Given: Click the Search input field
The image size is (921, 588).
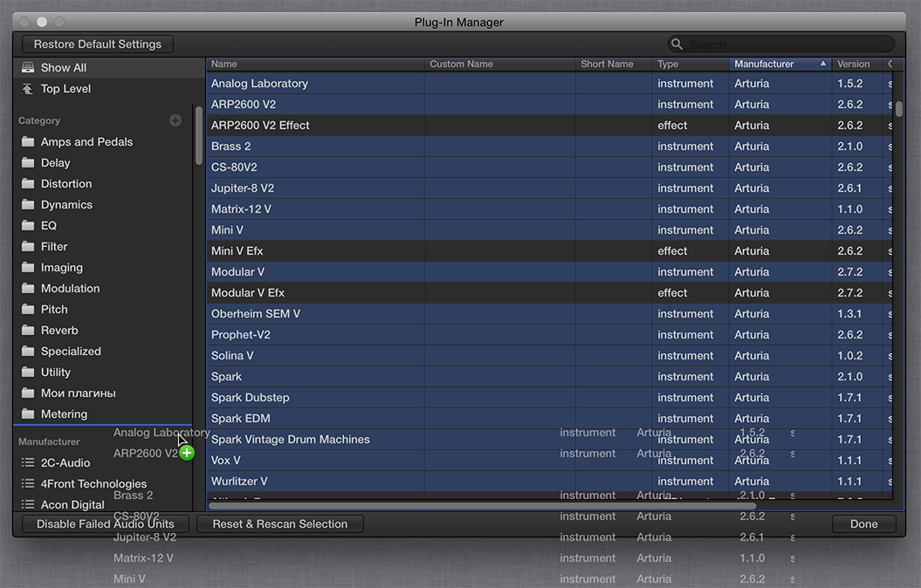Looking at the screenshot, I should [781, 44].
